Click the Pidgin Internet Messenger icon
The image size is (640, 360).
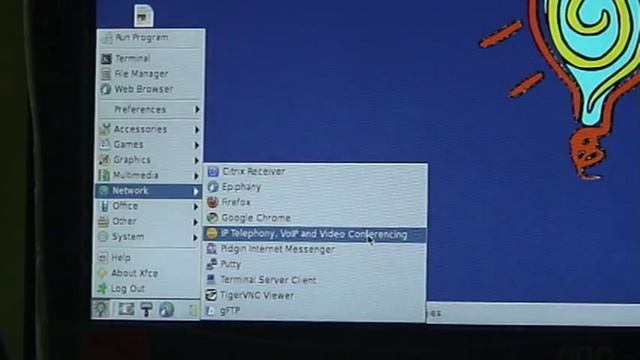click(211, 249)
